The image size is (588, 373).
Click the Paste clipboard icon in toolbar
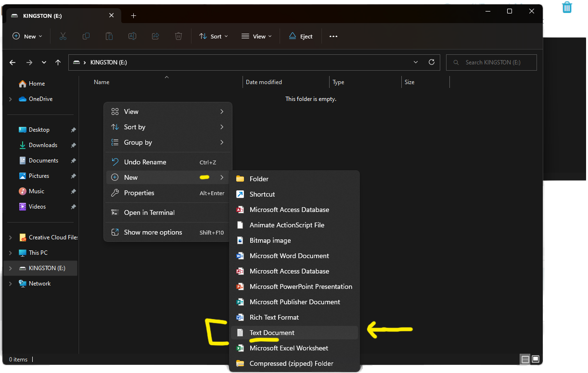(x=109, y=36)
